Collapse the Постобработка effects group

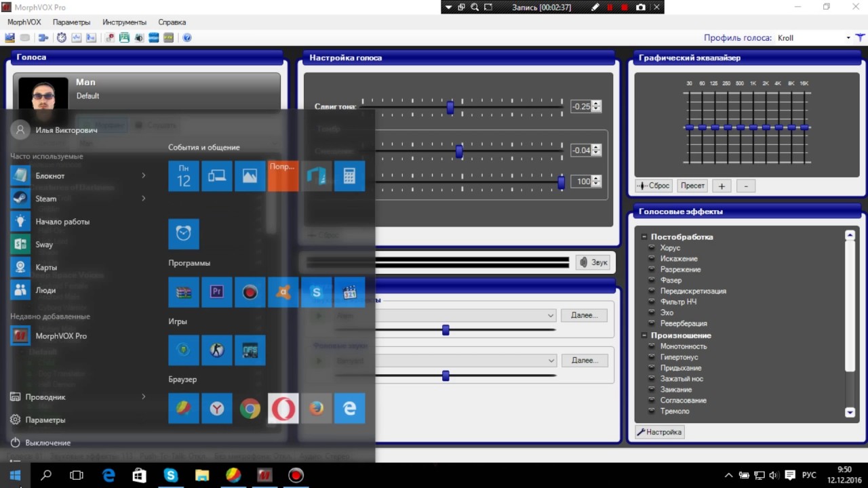[644, 237]
